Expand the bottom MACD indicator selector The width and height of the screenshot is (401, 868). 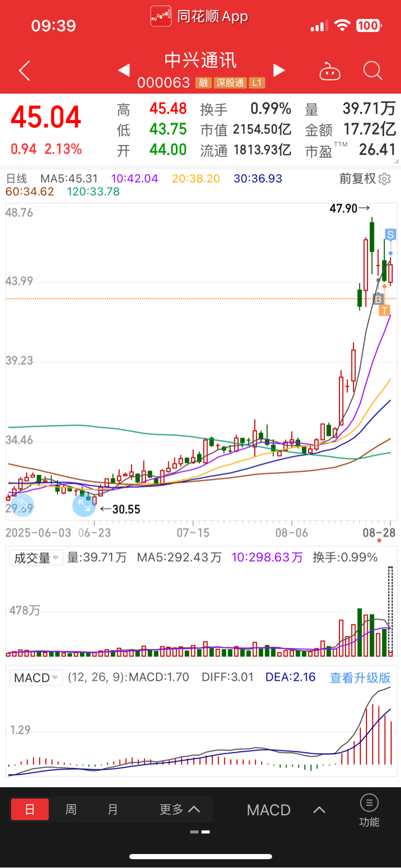(286, 810)
